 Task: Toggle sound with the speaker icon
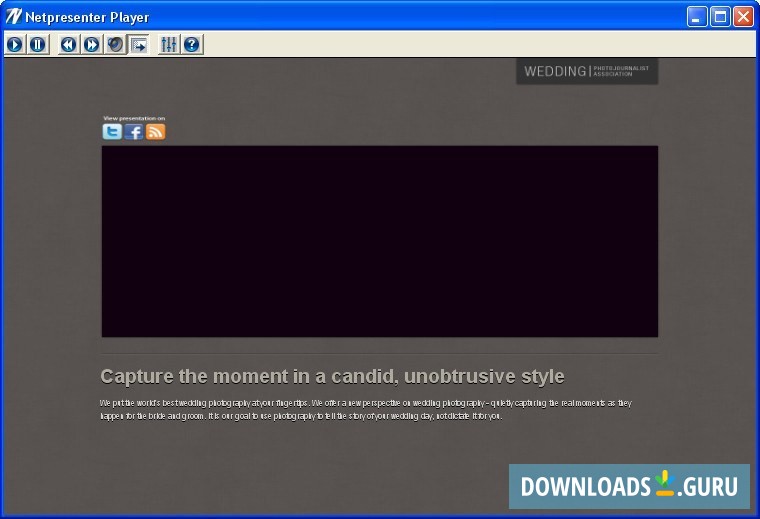click(115, 45)
